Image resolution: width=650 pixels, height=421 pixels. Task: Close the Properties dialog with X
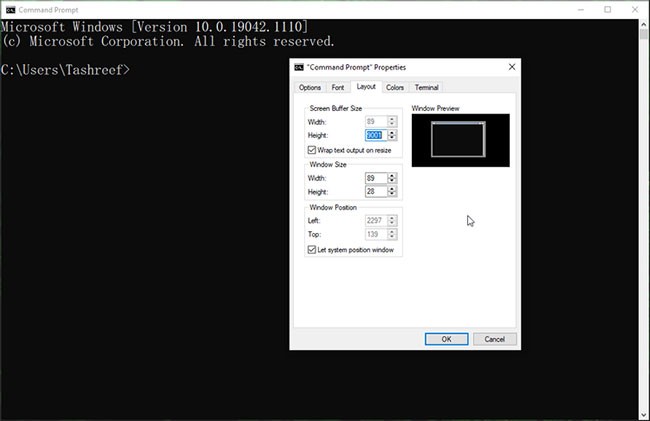click(511, 67)
